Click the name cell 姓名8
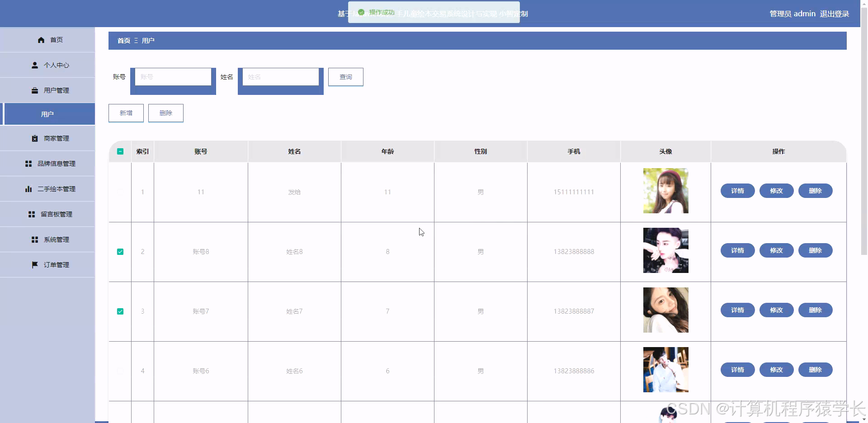Viewport: 868px width, 423px height. (x=294, y=252)
